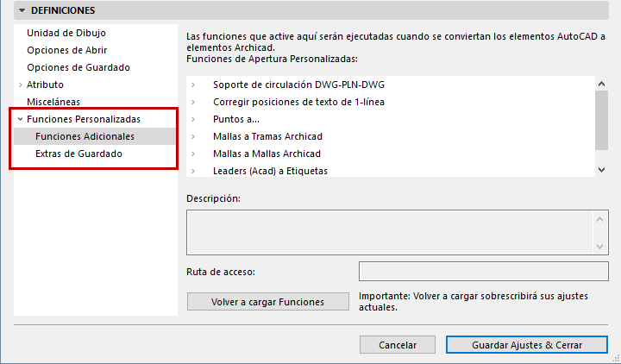
Task: Select Funciones Adicionales tree item
Action: point(85,136)
